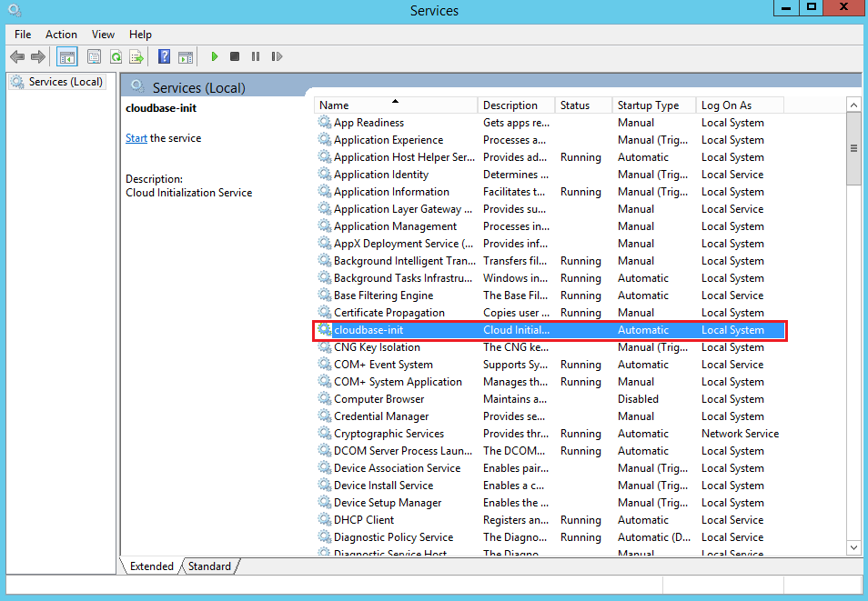The image size is (868, 601).
Task: Switch to the Standard tab
Action: tap(209, 566)
